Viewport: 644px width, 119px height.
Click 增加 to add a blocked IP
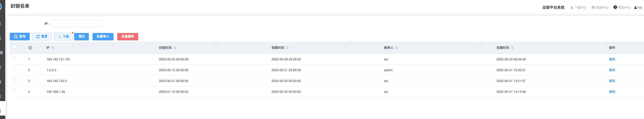(x=81, y=37)
